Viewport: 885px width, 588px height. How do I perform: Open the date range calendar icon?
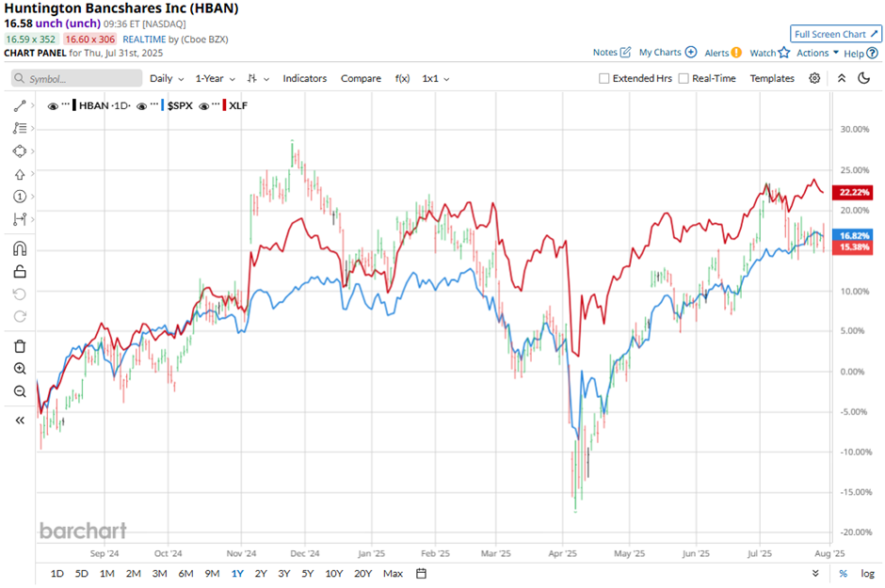click(421, 573)
